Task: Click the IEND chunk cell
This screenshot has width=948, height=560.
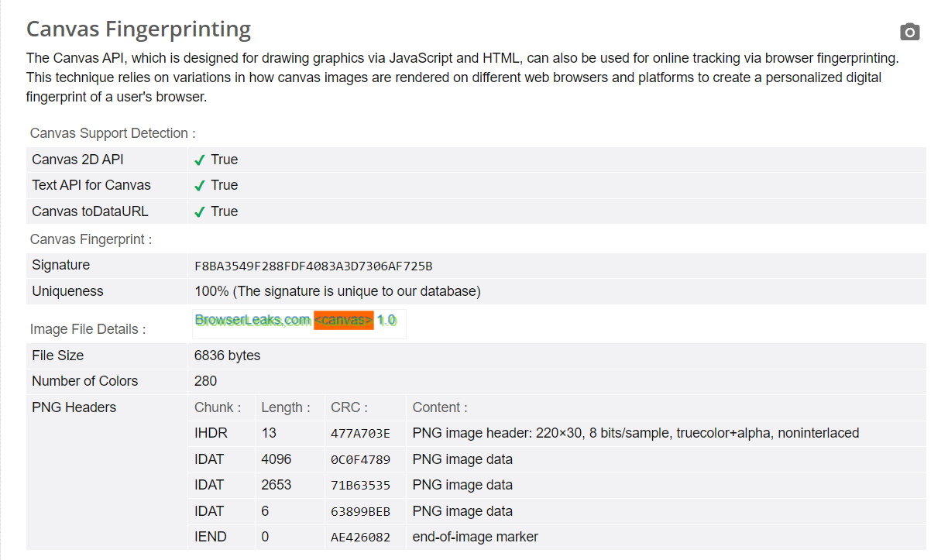Action: 211,537
